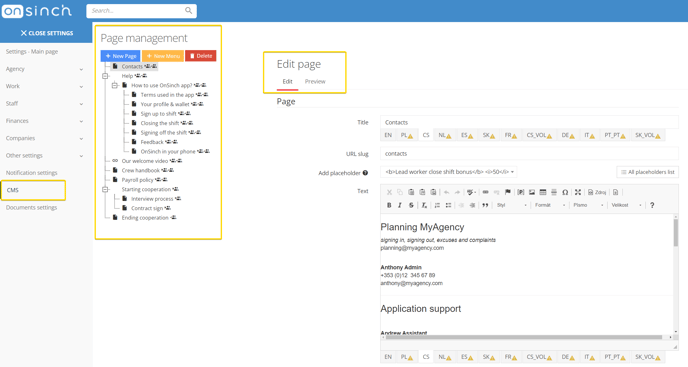Apply strikethrough formatting
688x367 pixels.
[411, 205]
